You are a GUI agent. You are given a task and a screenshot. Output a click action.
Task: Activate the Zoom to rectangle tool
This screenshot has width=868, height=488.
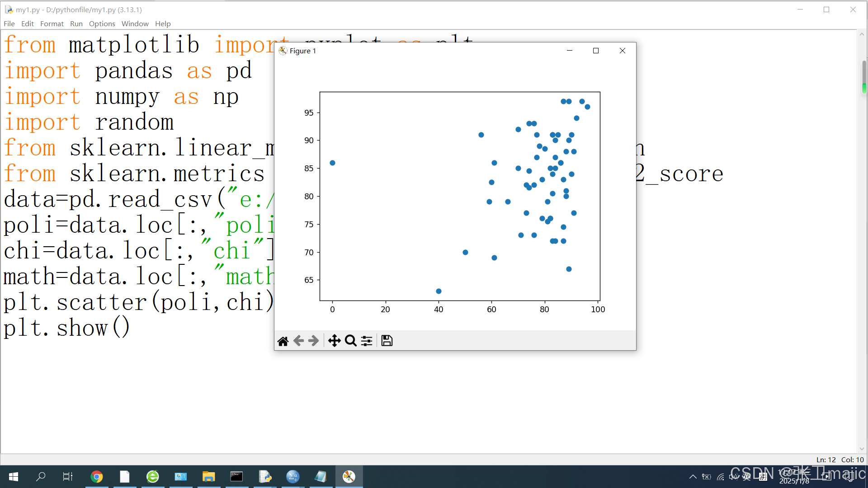(x=350, y=341)
